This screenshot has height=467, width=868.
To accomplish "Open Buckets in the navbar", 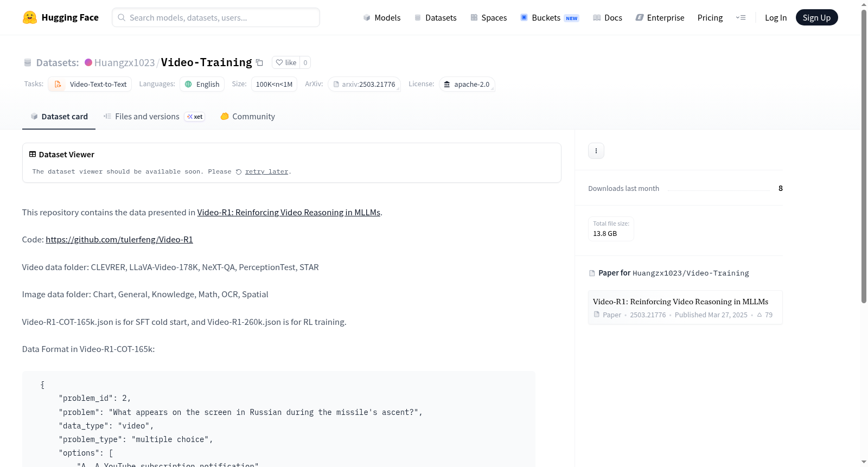I will (550, 17).
